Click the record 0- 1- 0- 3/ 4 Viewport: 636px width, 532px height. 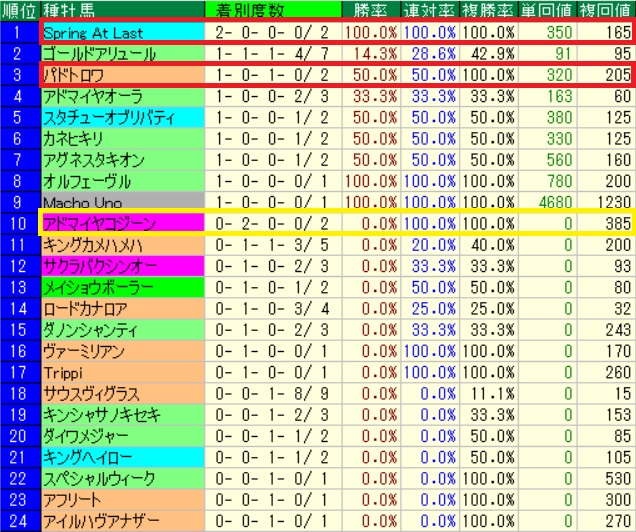[272, 309]
